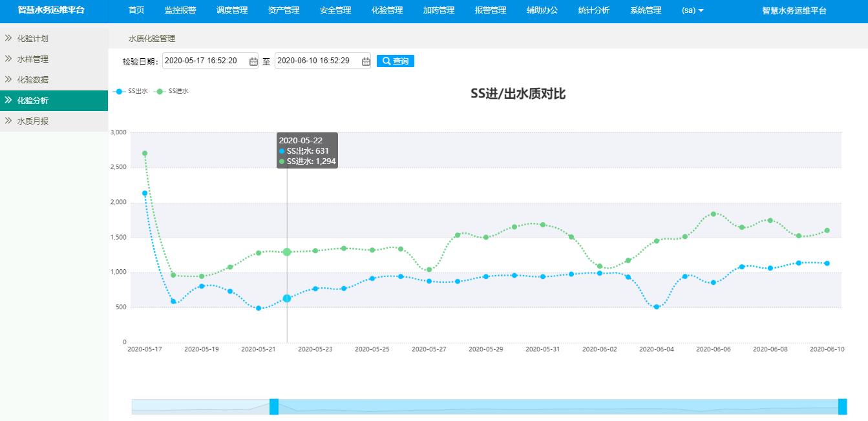Click the end date input field
Viewport: 868px width, 421px height.
[x=317, y=61]
